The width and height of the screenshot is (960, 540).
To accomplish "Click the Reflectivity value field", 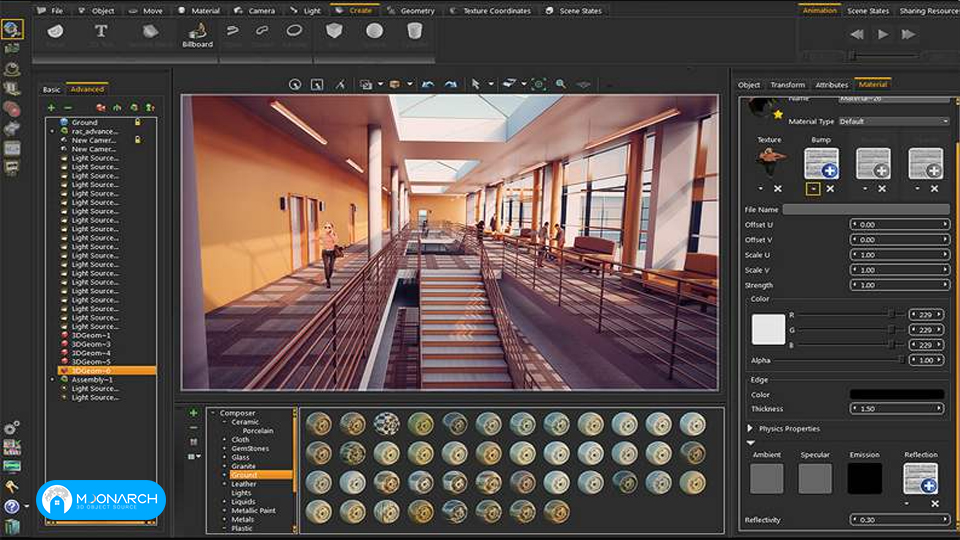I will click(x=899, y=520).
